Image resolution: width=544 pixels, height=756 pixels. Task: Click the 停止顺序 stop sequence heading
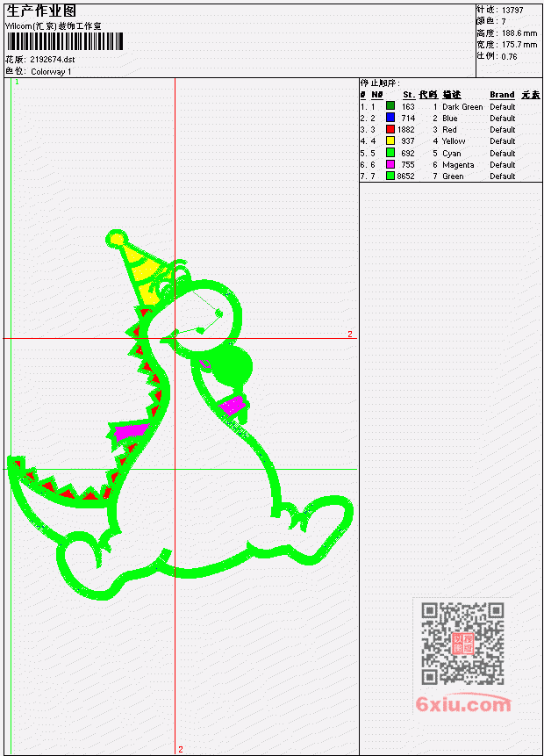pyautogui.click(x=380, y=83)
